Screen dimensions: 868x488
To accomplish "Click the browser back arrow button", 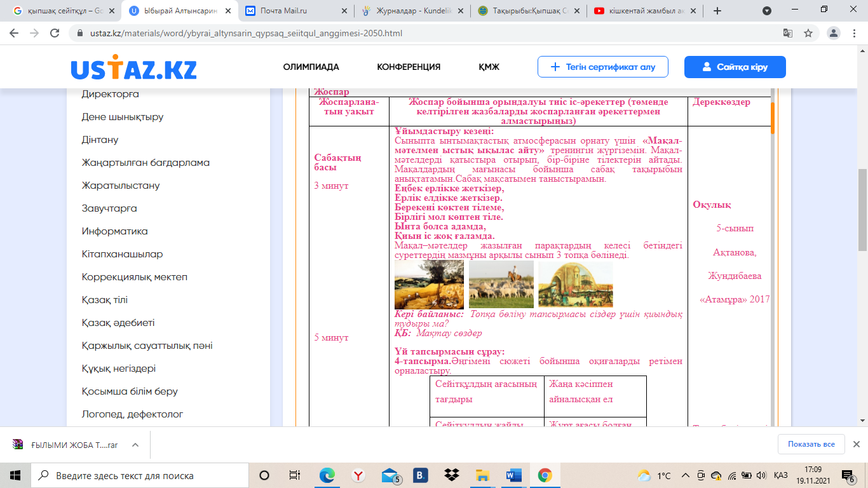I will pos(14,33).
